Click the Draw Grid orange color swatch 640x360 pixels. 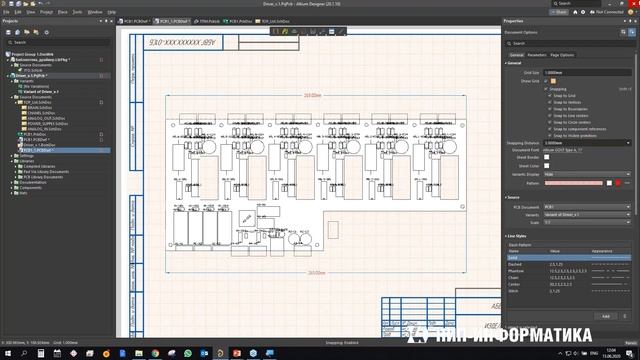click(553, 81)
